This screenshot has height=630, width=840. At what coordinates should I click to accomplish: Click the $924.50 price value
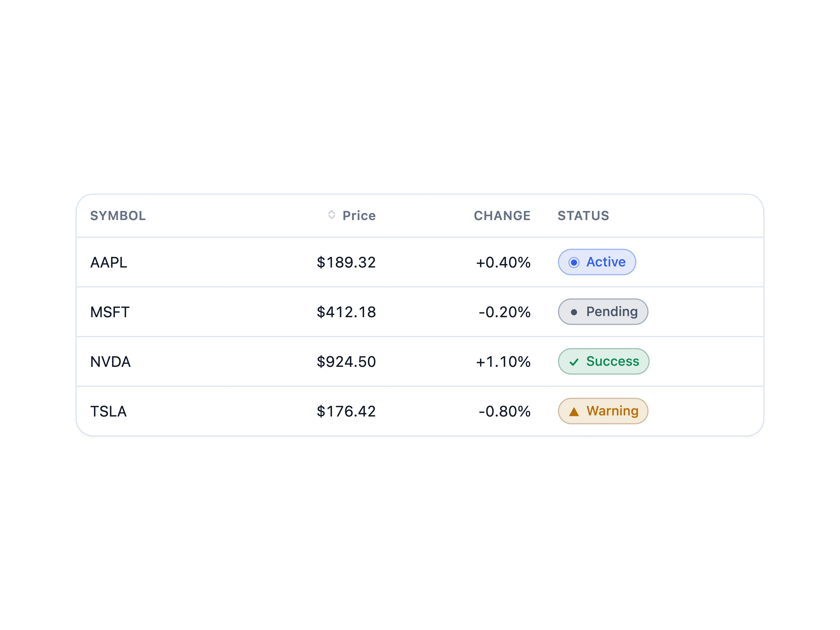pyautogui.click(x=346, y=362)
